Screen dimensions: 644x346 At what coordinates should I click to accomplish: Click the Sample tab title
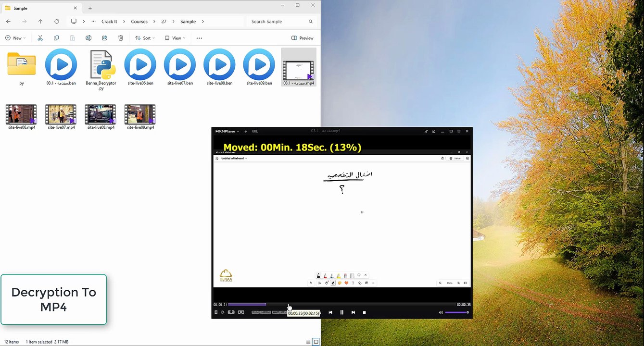(x=20, y=8)
